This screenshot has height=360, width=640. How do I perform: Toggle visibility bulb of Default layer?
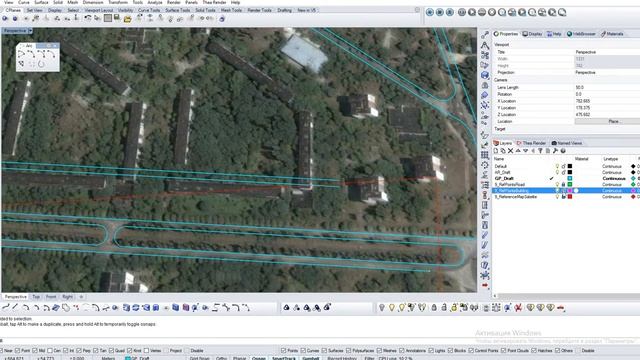[x=557, y=166]
